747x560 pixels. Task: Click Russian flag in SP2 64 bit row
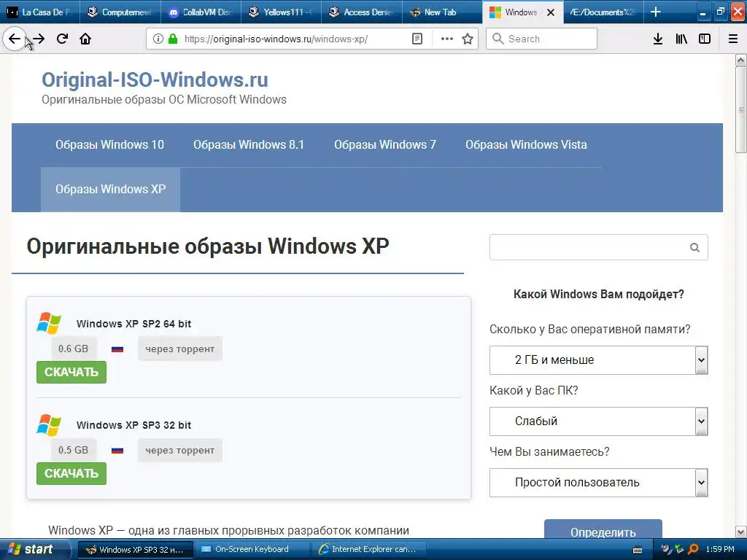(117, 349)
